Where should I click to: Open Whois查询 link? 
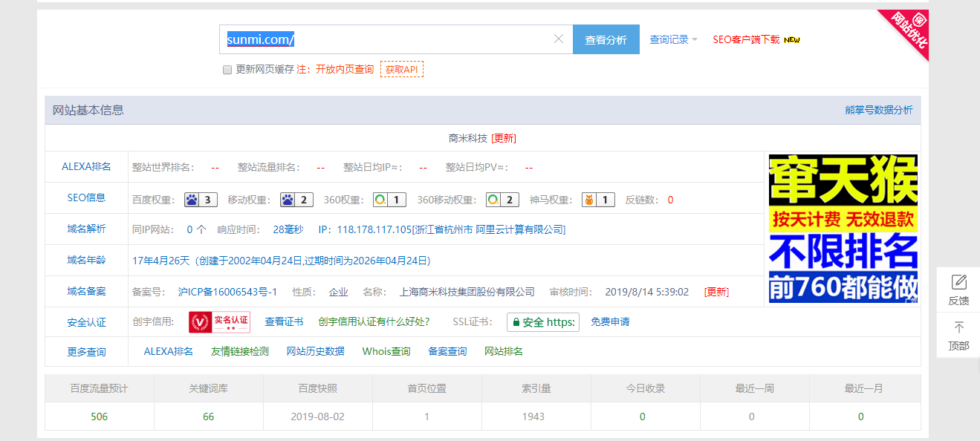pos(386,351)
